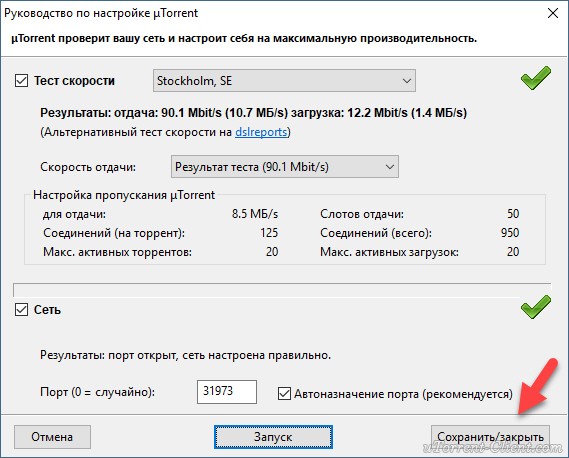Click the Слотов отдачи value 50
Screen dimensions: 569x458
coord(513,214)
